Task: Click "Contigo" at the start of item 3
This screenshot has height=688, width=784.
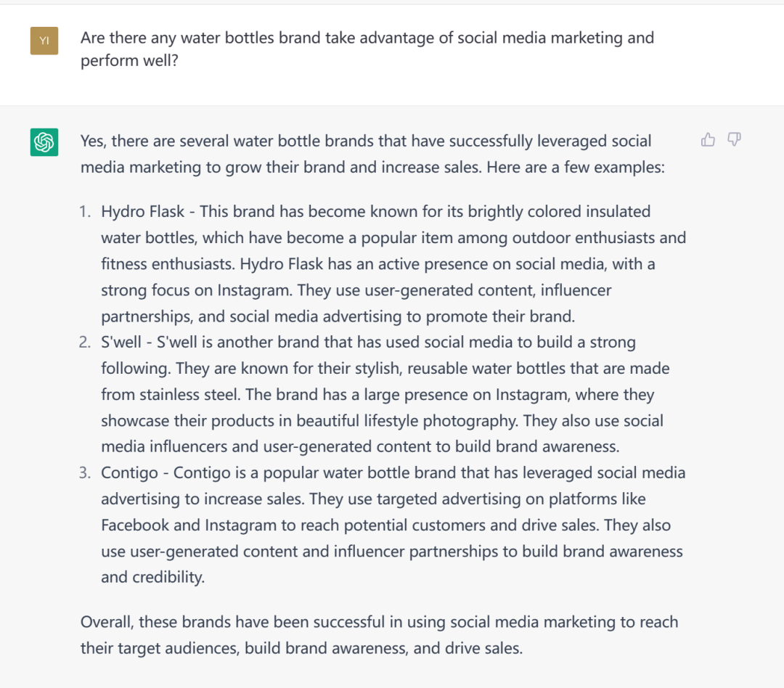Action: [129, 473]
